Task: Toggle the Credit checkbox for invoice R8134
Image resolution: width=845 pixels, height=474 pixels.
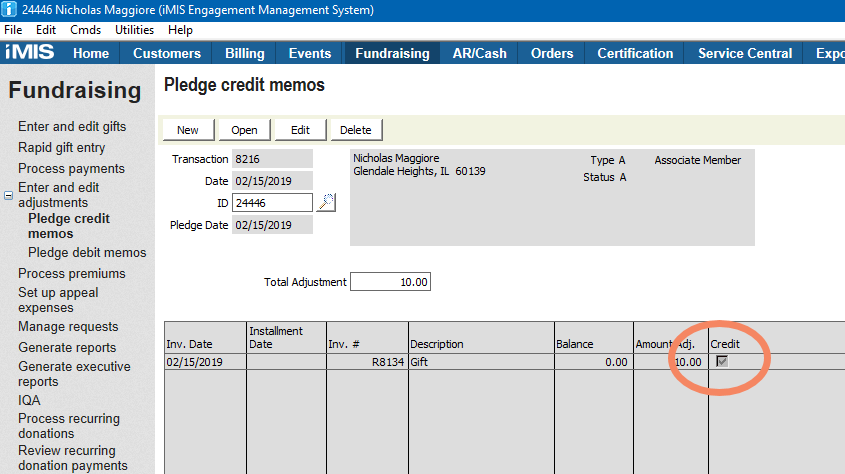Action: [722, 362]
